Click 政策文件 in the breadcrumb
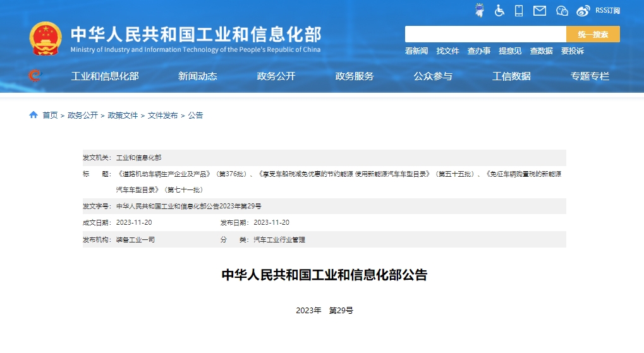The width and height of the screenshot is (644, 353). click(123, 116)
